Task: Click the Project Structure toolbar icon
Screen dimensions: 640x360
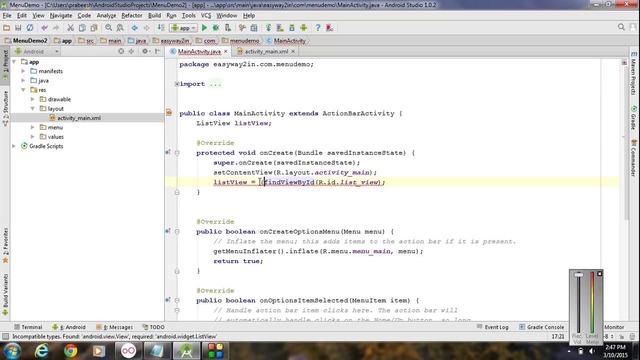Action: point(254,28)
